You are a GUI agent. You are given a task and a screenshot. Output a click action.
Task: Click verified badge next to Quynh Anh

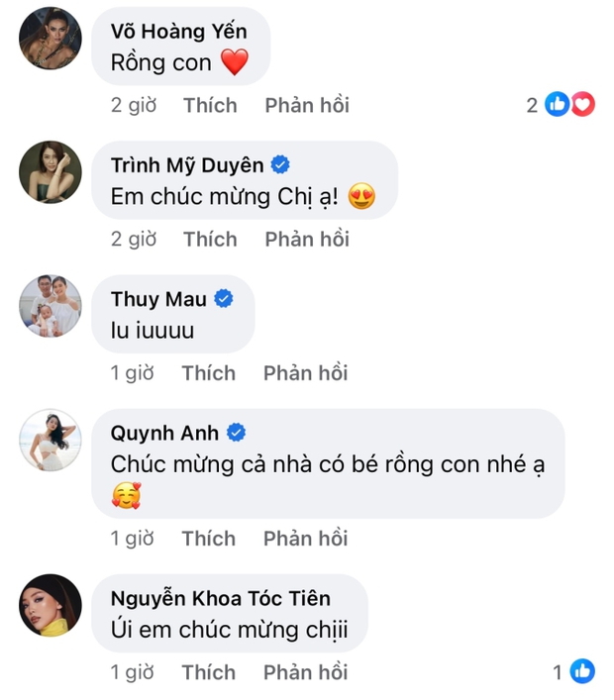pyautogui.click(x=237, y=433)
